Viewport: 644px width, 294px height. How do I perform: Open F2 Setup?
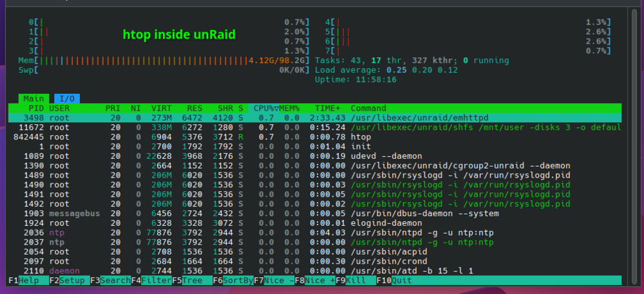(70, 280)
